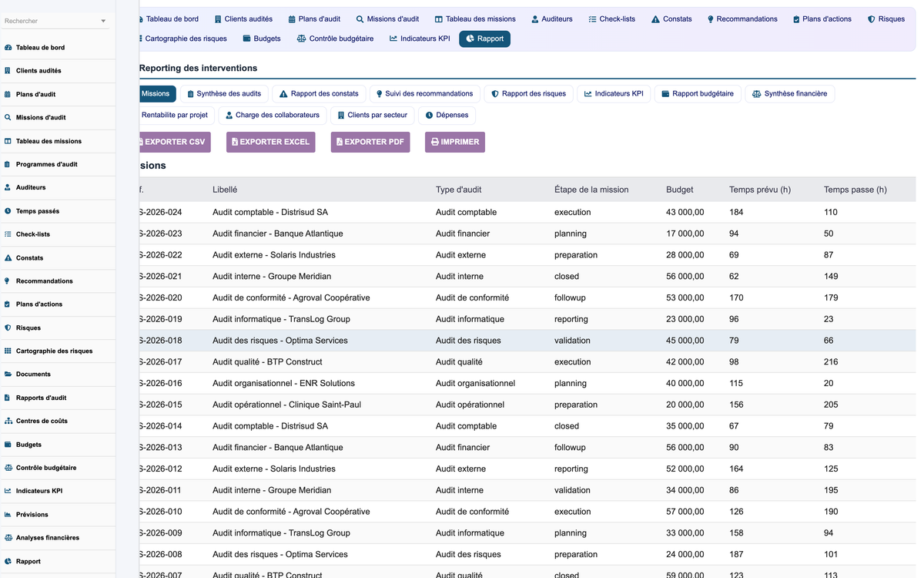This screenshot has height=578, width=924.
Task: Click the Indicateurs KPI sidebar chart icon
Action: 8,491
